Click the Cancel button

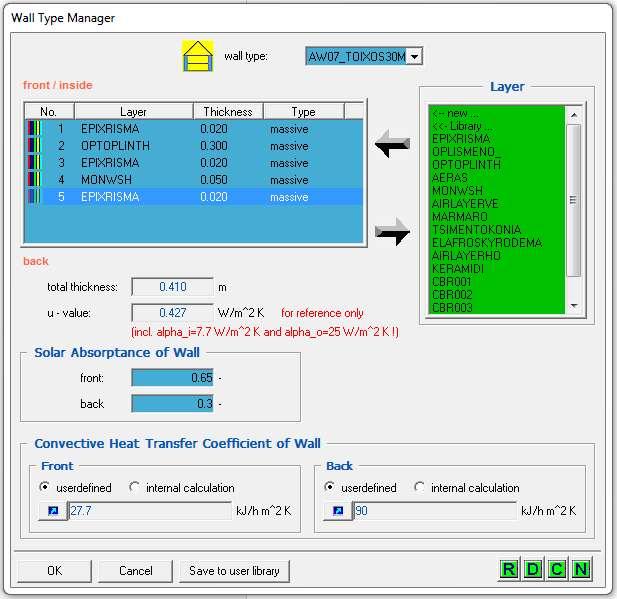tap(135, 571)
